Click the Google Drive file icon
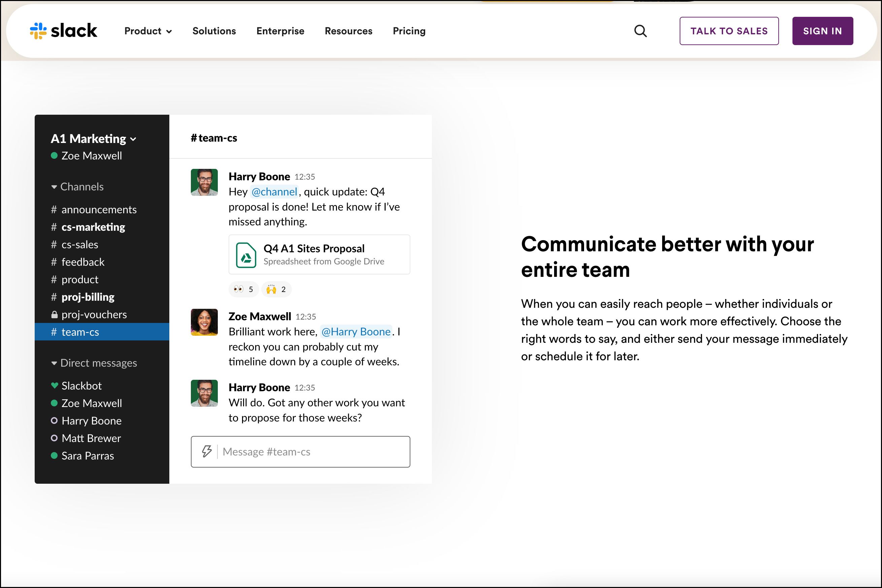The image size is (882, 588). tap(246, 255)
